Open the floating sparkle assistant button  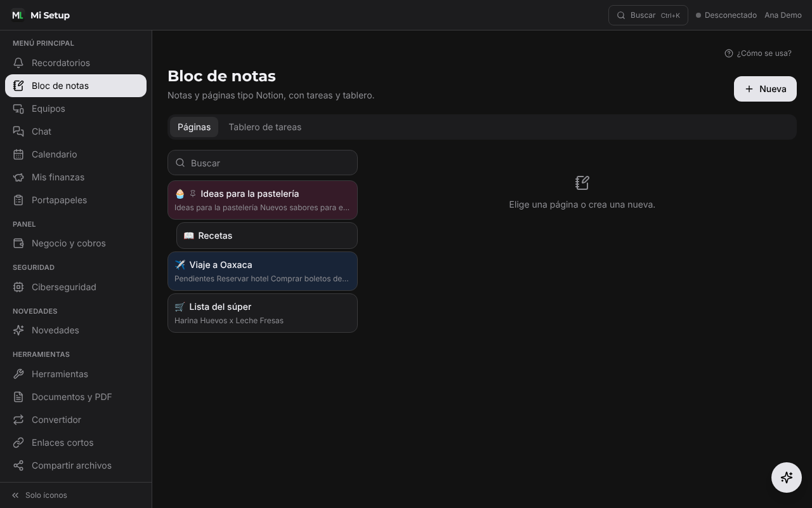[x=787, y=478]
